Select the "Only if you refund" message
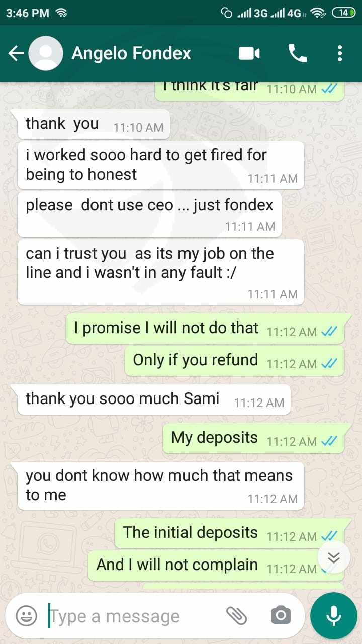This screenshot has width=362, height=644. [234, 361]
